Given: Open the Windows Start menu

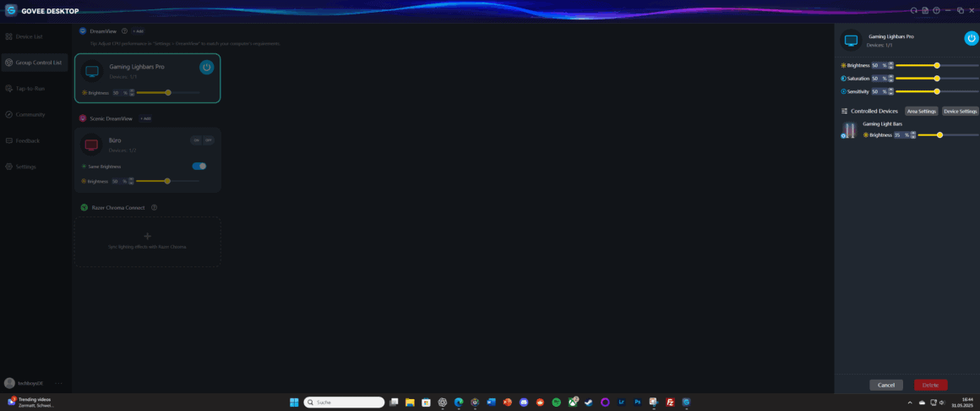Looking at the screenshot, I should coord(294,403).
